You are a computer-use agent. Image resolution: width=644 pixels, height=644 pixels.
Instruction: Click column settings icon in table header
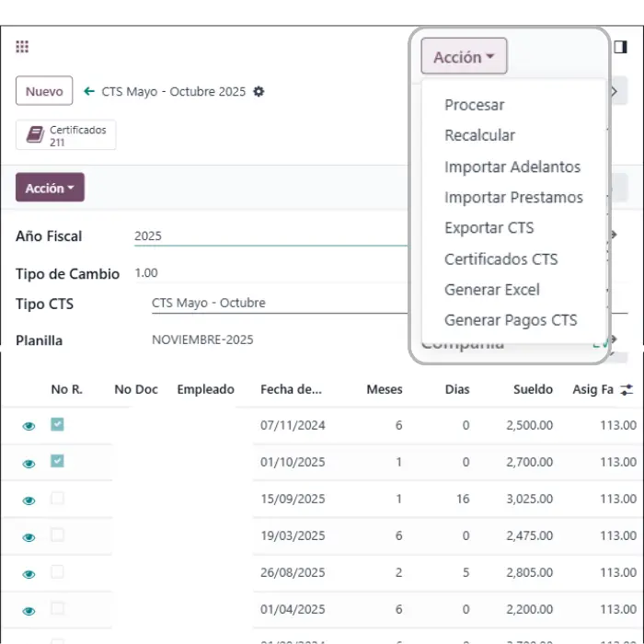coord(627,390)
